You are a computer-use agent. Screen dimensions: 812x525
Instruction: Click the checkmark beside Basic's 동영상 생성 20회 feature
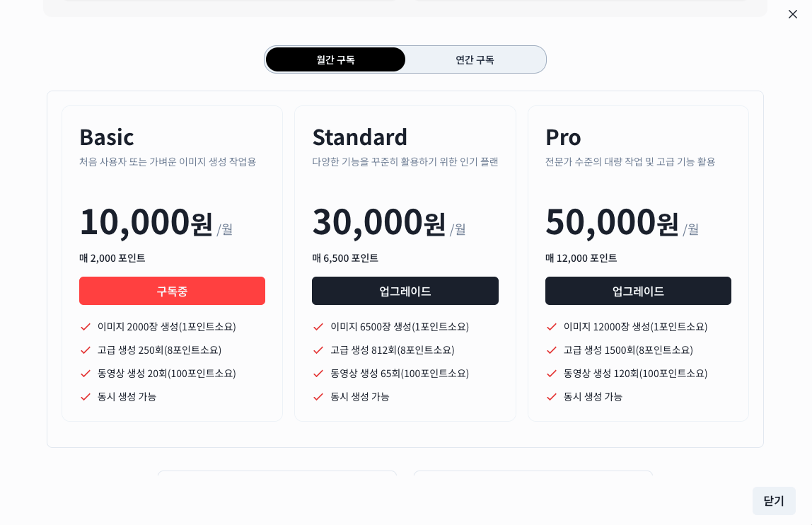pyautogui.click(x=86, y=374)
